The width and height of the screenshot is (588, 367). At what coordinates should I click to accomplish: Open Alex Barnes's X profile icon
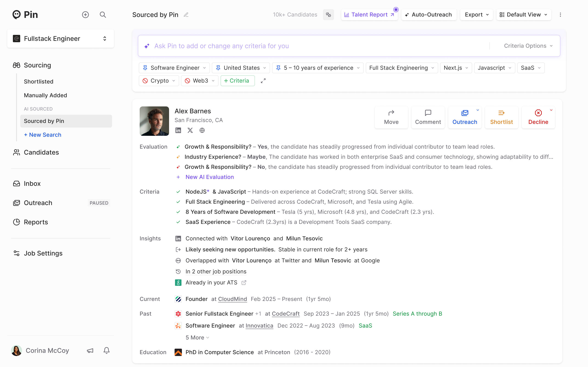click(190, 130)
